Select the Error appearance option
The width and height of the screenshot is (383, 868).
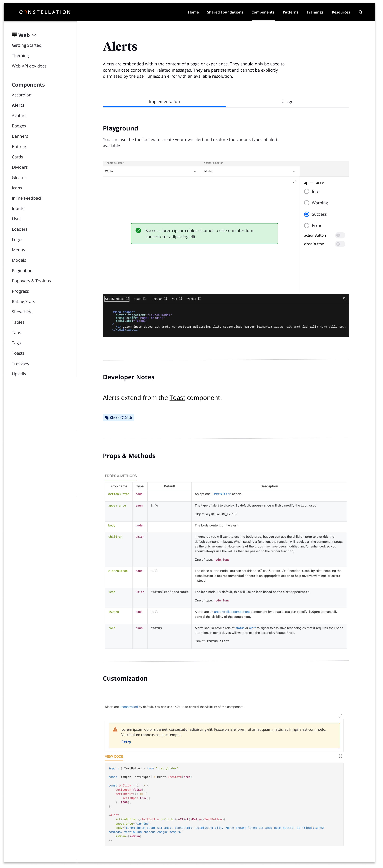307,225
